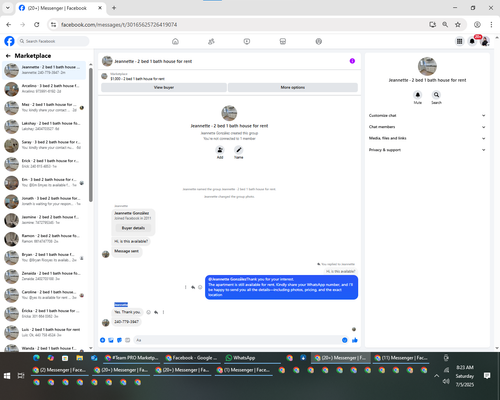Choose a GIF icon in composer
500x400 pixels.
[127, 340]
